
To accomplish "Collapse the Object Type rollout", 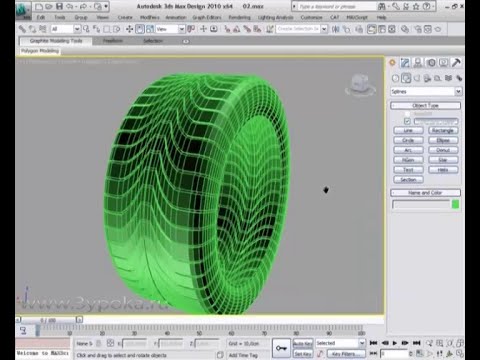I will pos(426,106).
